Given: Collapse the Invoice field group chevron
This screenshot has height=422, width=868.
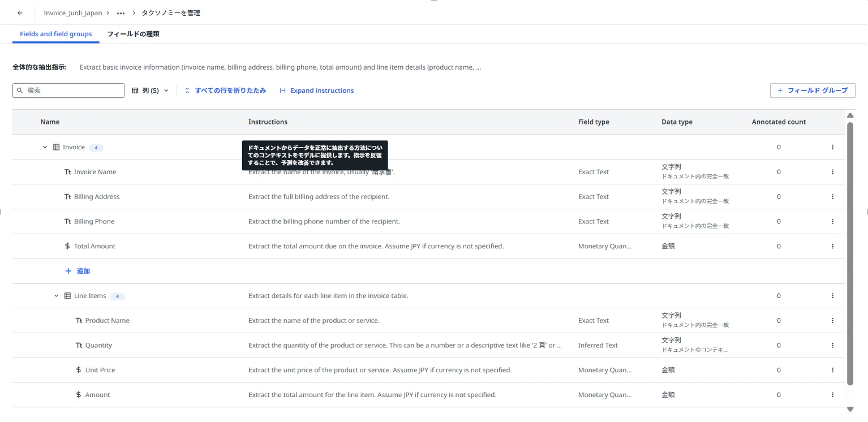Looking at the screenshot, I should click(45, 147).
